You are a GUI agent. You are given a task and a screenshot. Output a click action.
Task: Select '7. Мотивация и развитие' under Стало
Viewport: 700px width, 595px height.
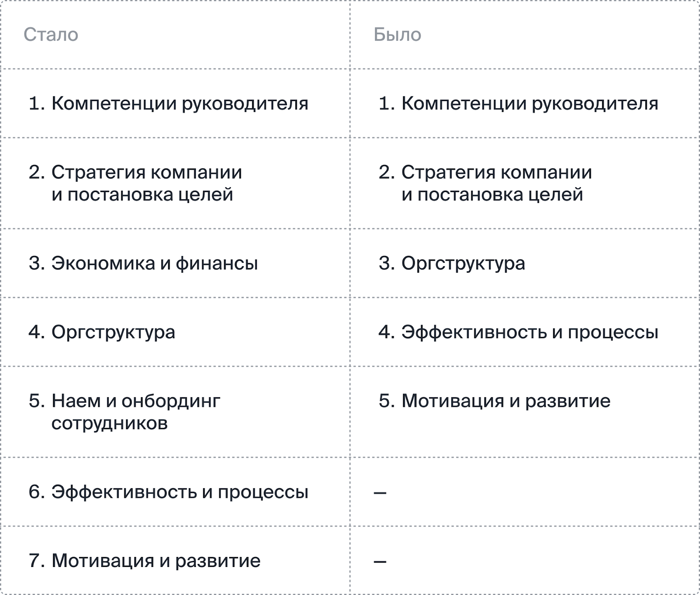[x=144, y=561]
